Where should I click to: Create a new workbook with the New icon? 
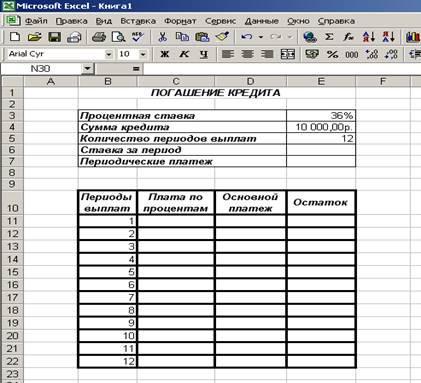tap(15, 37)
